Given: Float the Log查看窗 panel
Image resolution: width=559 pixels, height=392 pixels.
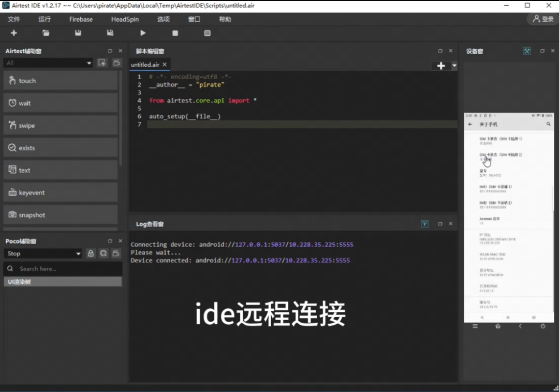Looking at the screenshot, I should coord(440,224).
